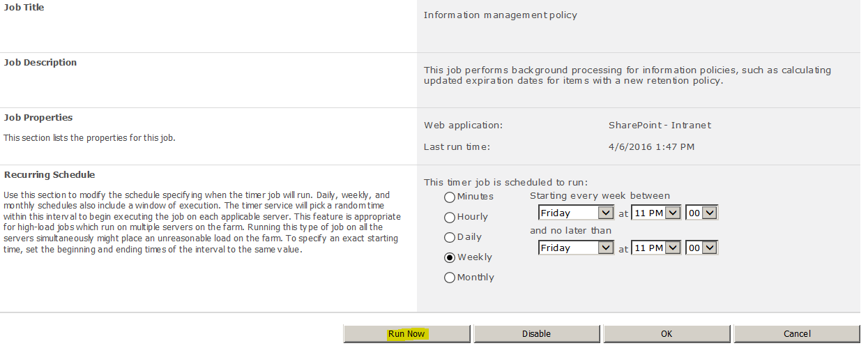Click the 'Information management policy' job title text
Screen dimensions: 868x348
click(501, 15)
